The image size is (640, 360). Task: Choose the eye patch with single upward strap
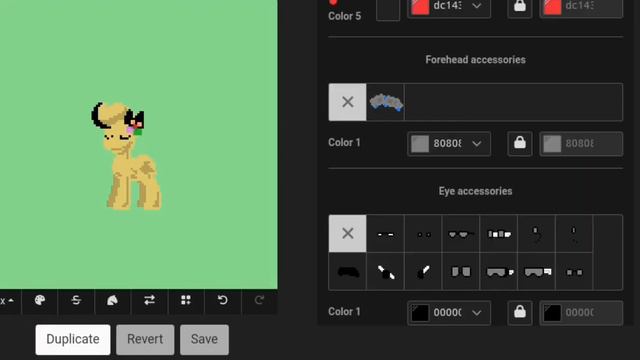pyautogui.click(x=423, y=271)
